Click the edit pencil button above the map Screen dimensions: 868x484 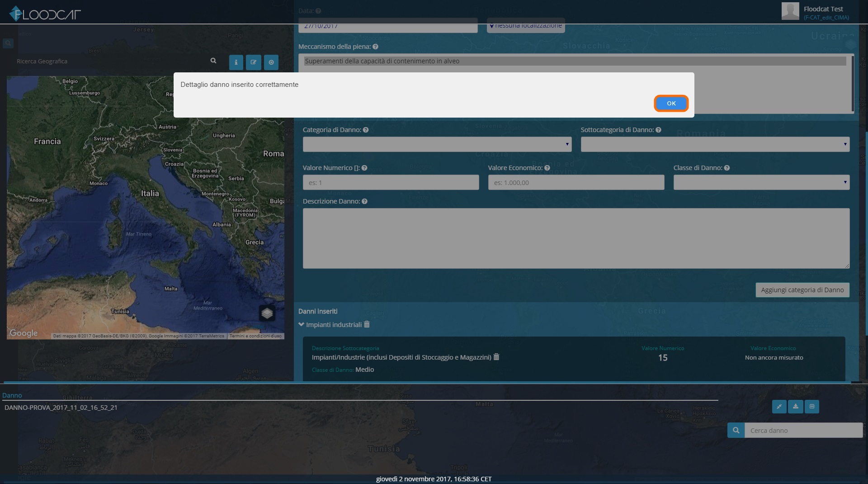pos(254,62)
